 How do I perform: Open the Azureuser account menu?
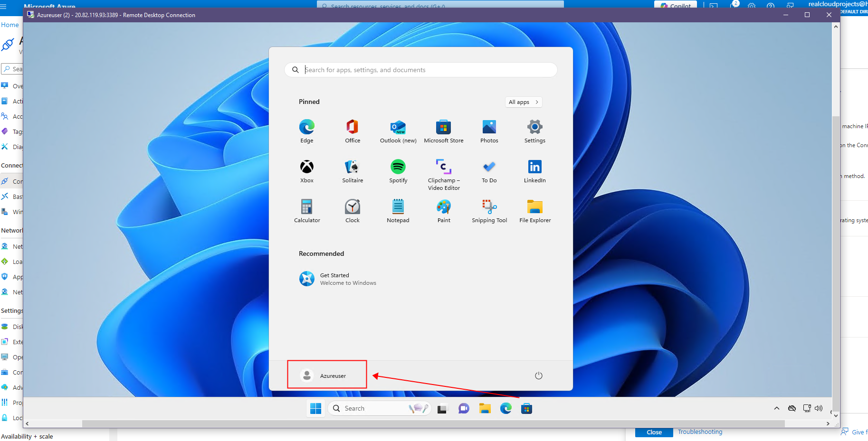(x=326, y=375)
